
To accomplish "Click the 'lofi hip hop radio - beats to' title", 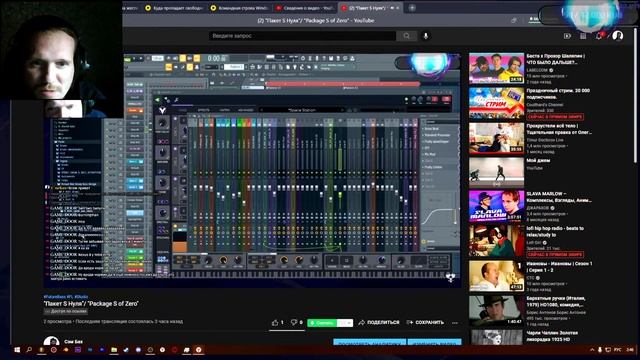I will (555, 231).
